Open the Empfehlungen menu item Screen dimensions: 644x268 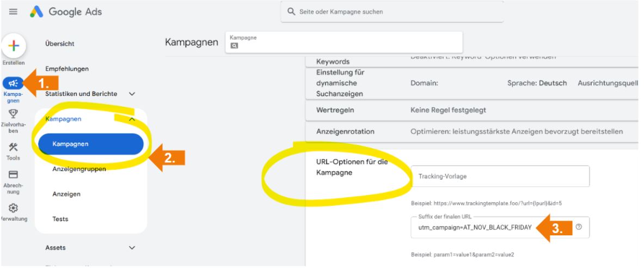tap(67, 69)
